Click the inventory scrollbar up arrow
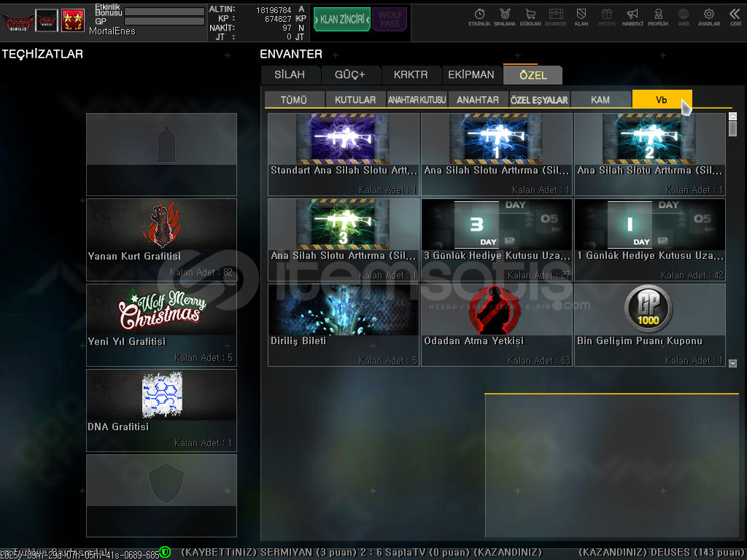The width and height of the screenshot is (747, 560). click(x=732, y=116)
